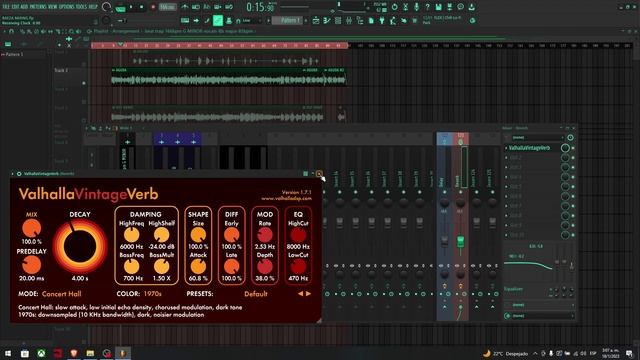Adjust the MIX knob in ValhallaVintageVerb
640x360 pixels.
tap(31, 228)
